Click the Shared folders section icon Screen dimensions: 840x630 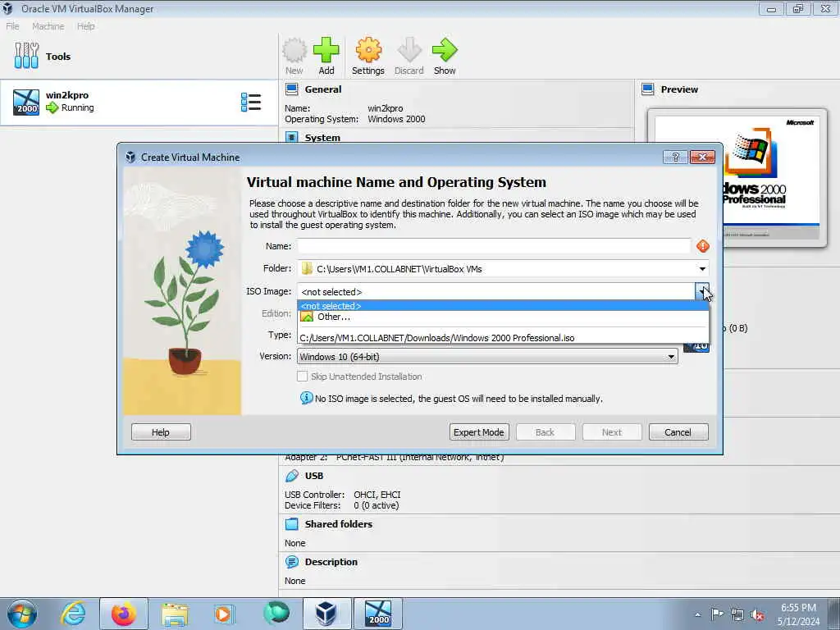click(x=292, y=524)
